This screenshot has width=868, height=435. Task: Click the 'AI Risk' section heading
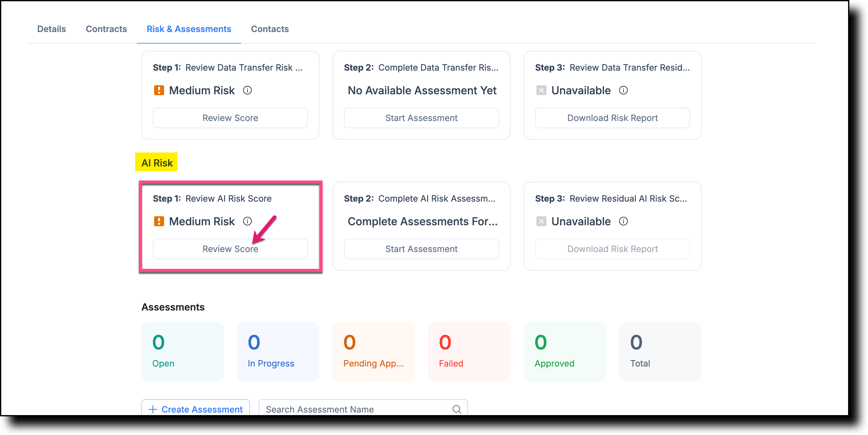[x=157, y=163]
